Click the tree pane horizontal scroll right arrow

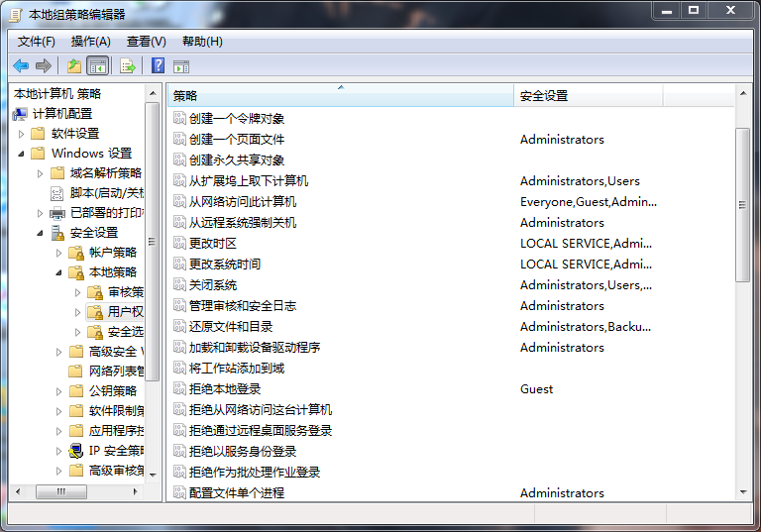(x=136, y=491)
